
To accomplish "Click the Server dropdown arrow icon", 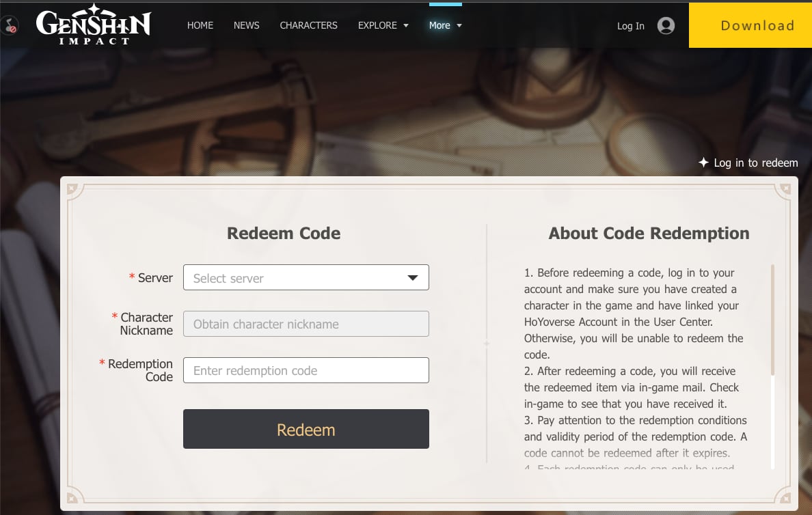I will coord(412,278).
